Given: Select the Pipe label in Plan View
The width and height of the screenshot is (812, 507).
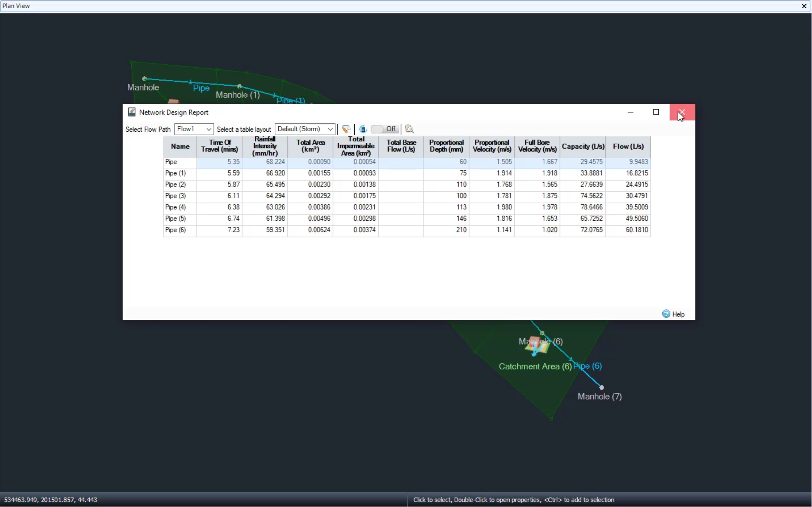Looking at the screenshot, I should click(201, 88).
